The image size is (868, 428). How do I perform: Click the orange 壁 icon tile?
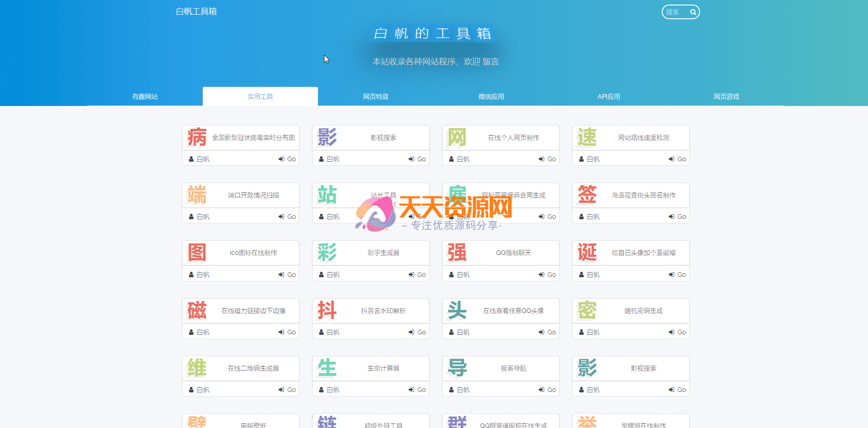[x=197, y=422]
